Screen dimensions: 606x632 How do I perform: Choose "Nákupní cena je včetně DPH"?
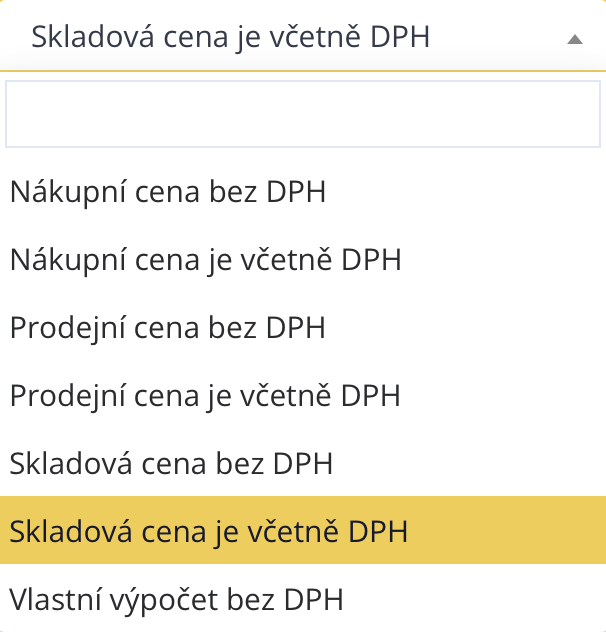tap(205, 260)
